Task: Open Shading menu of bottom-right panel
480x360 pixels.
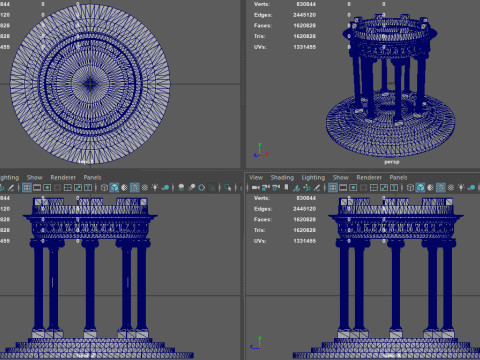Action: pos(282,177)
